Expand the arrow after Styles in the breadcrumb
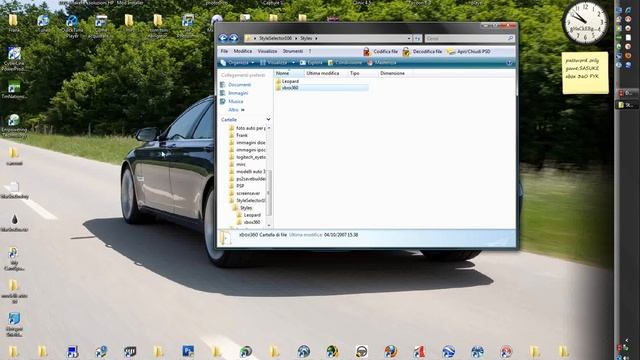This screenshot has height=360, width=640. click(316, 38)
